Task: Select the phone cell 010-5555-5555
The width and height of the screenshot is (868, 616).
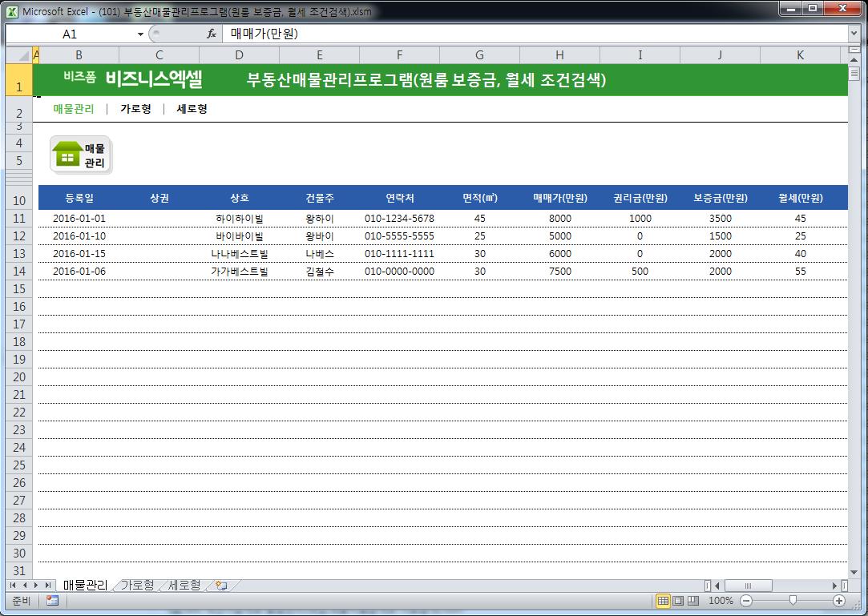Action: (400, 236)
